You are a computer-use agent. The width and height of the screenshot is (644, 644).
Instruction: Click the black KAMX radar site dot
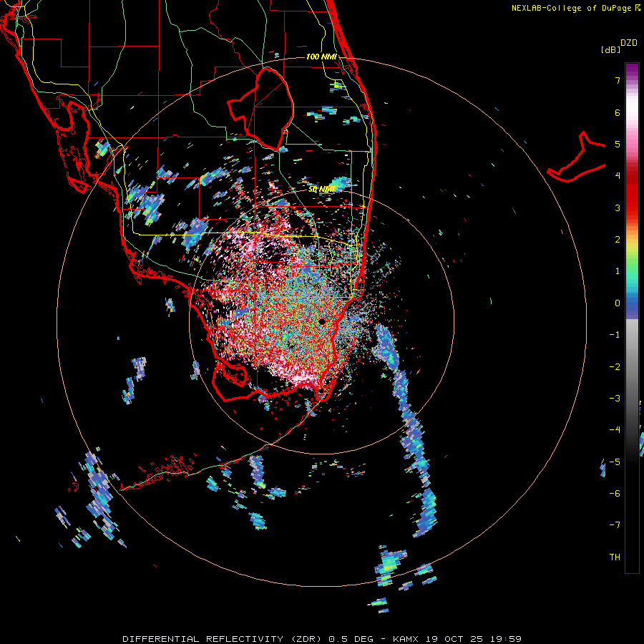pos(322,321)
